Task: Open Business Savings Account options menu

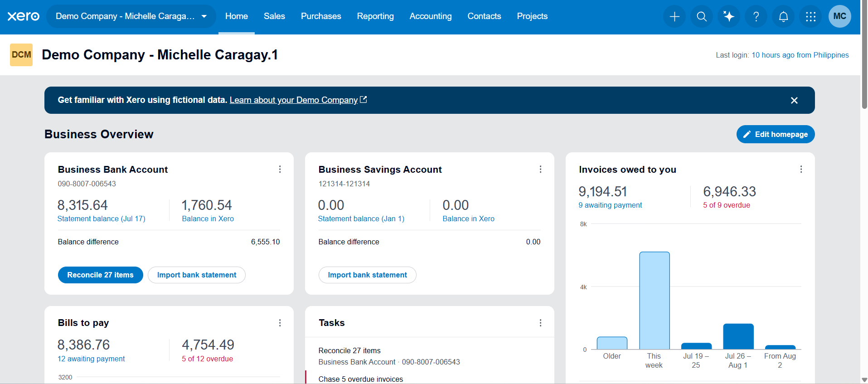Action: click(x=540, y=169)
